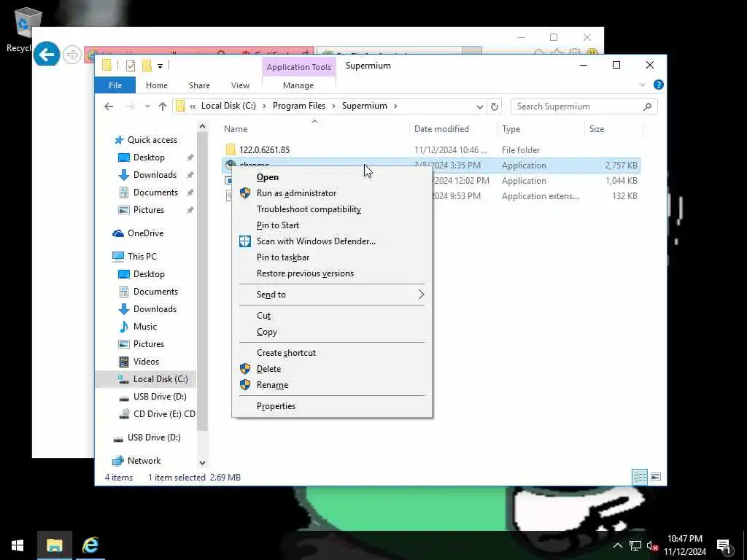This screenshot has width=747, height=560.
Task: Click File Explorer taskbar icon
Action: [54, 545]
